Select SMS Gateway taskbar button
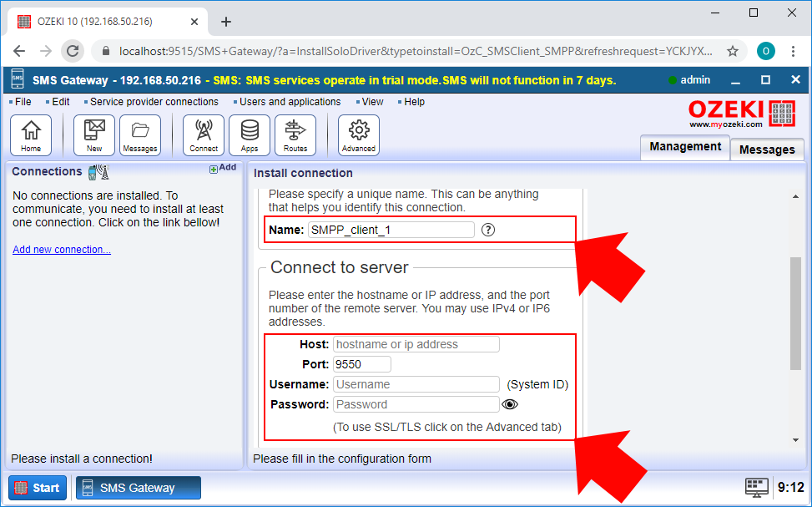 coord(139,487)
